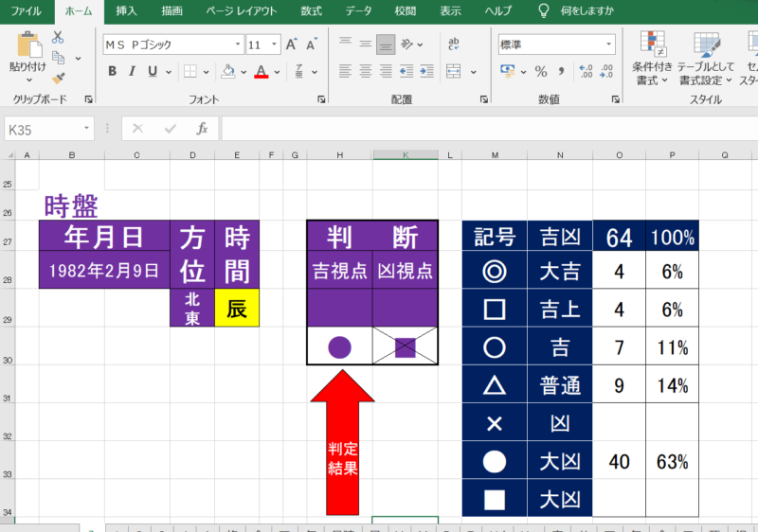The image size is (758, 532).
Task: Open the 標準 number format dropdown
Action: (x=607, y=44)
